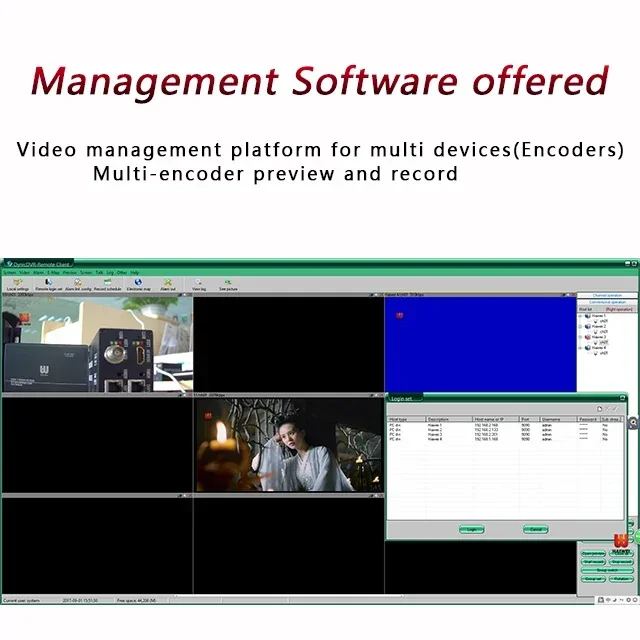Open the E-Map menu

53,272
